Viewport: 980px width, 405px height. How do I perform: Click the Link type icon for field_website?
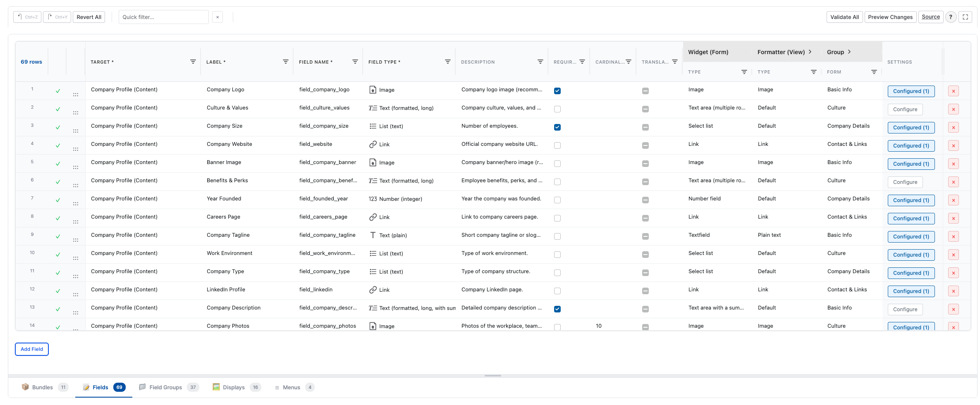(373, 144)
